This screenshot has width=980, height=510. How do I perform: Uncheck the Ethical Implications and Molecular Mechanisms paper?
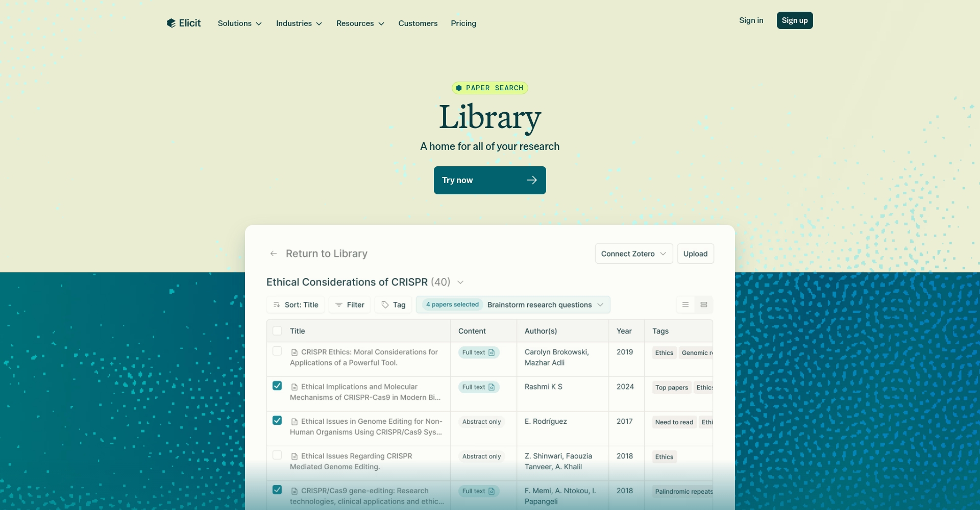277,386
